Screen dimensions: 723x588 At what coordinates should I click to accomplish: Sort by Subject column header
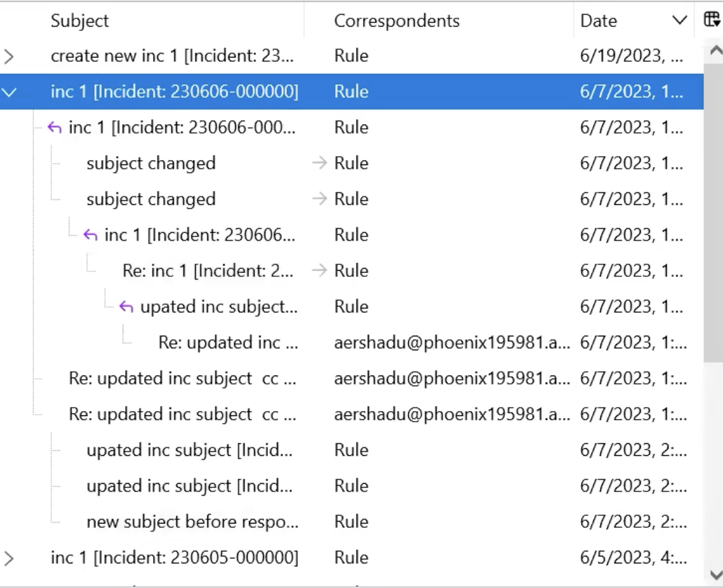pyautogui.click(x=80, y=21)
